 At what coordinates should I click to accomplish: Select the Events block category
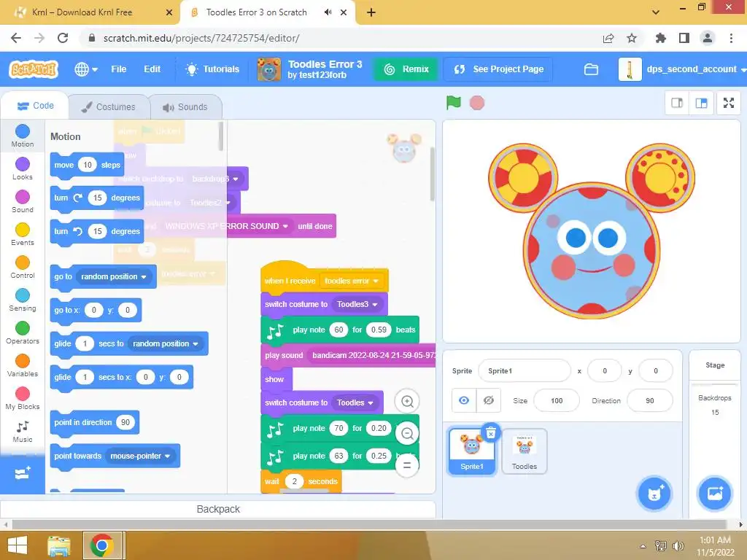[23, 235]
